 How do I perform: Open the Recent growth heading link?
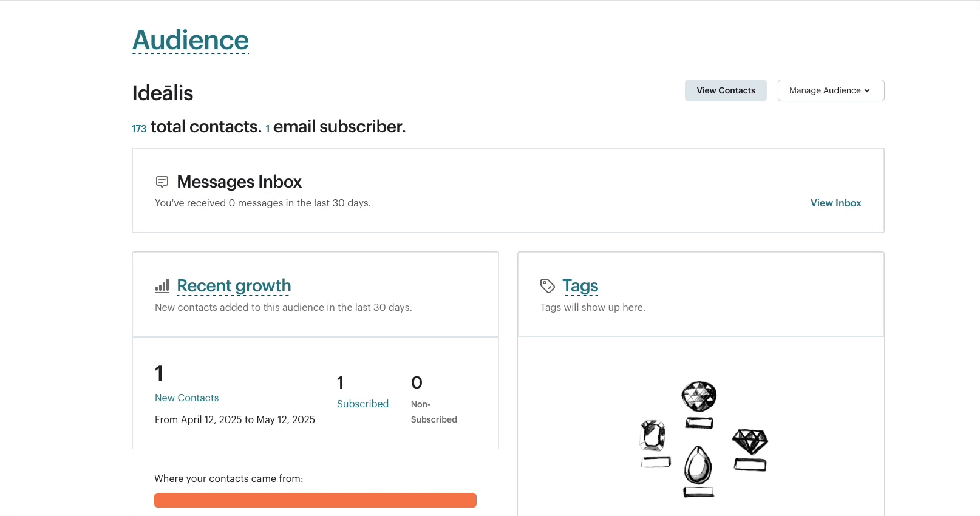pyautogui.click(x=234, y=285)
